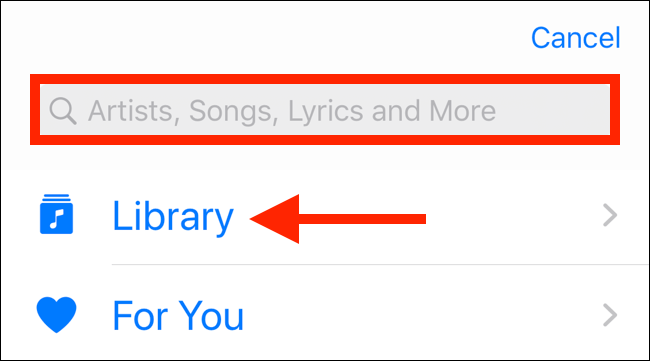Select the Library row's blank area
650x361 pixels.
pos(514,216)
